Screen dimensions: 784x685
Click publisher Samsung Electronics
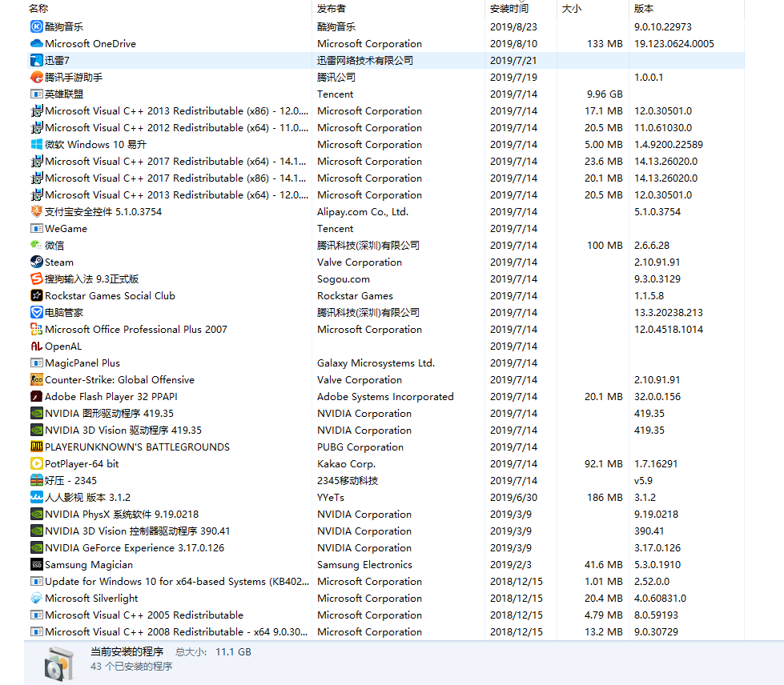pos(364,565)
